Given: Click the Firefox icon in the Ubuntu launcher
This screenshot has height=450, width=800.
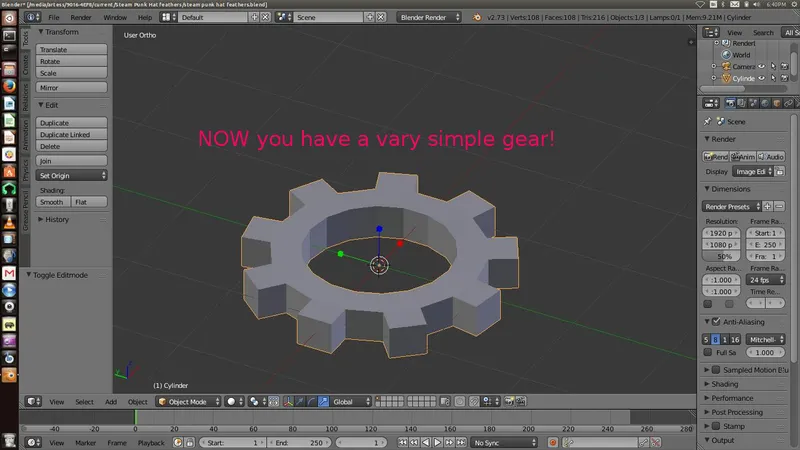Looking at the screenshot, I should tap(8, 86).
